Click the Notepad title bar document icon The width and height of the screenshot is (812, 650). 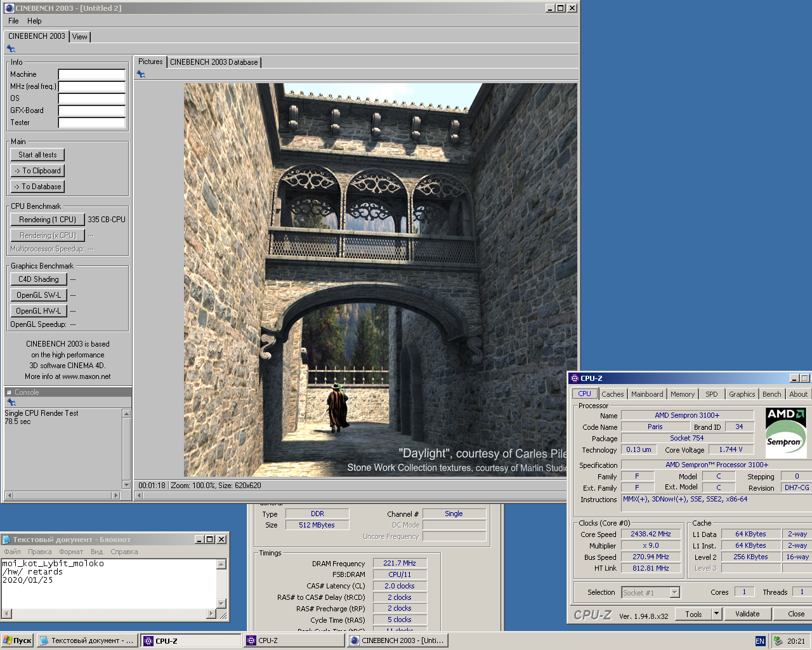[6, 540]
